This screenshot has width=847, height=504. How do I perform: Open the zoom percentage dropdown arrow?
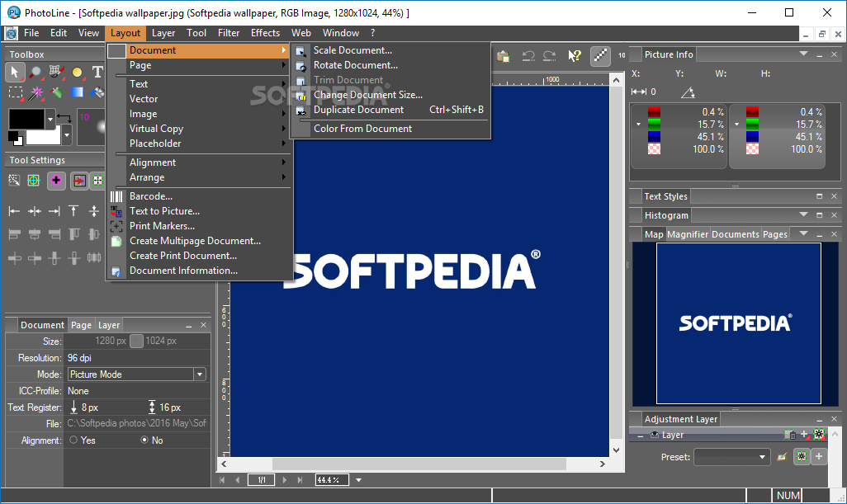coord(358,480)
